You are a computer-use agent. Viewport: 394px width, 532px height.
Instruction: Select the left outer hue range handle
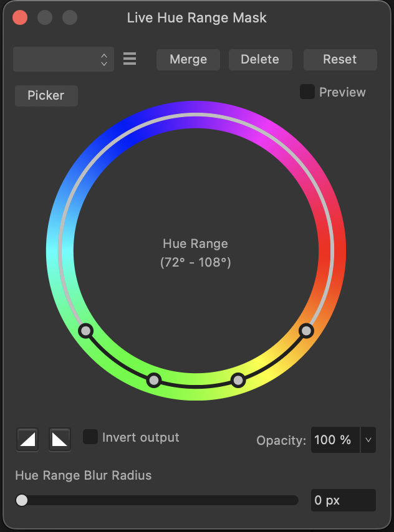[86, 330]
